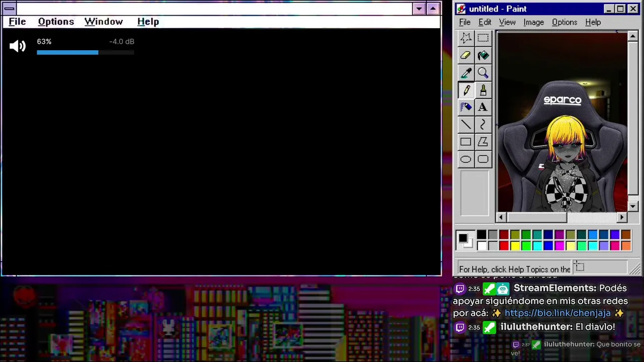Open Paint's Options menu
This screenshot has width=644, height=362.
click(x=565, y=22)
